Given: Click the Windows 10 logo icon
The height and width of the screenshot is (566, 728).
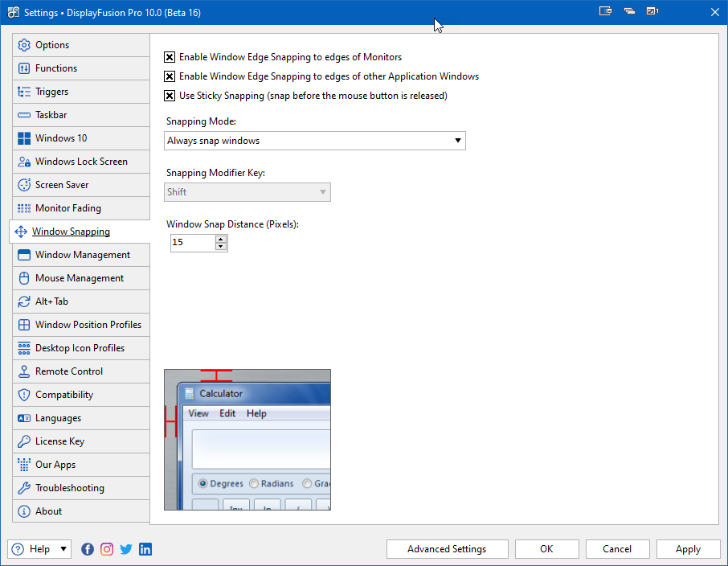Looking at the screenshot, I should tap(24, 138).
